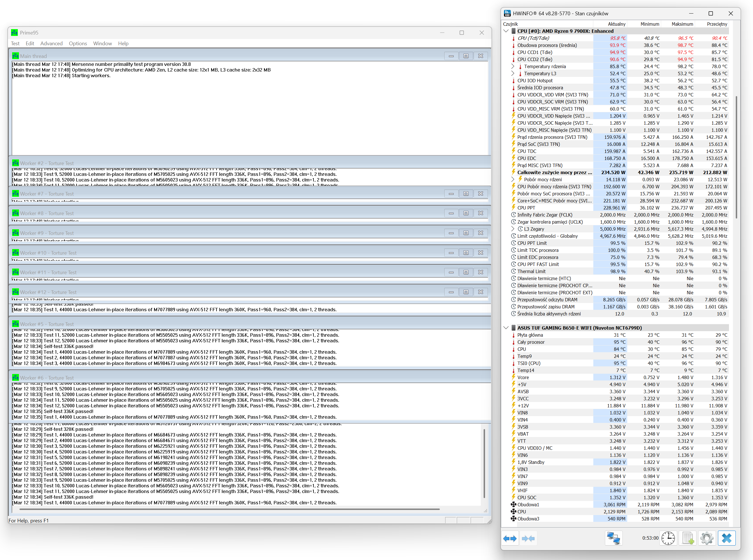Viewport: 753px width, 560px height.
Task: Expand the Temperatury rdzenia sensor row
Action: [513, 66]
